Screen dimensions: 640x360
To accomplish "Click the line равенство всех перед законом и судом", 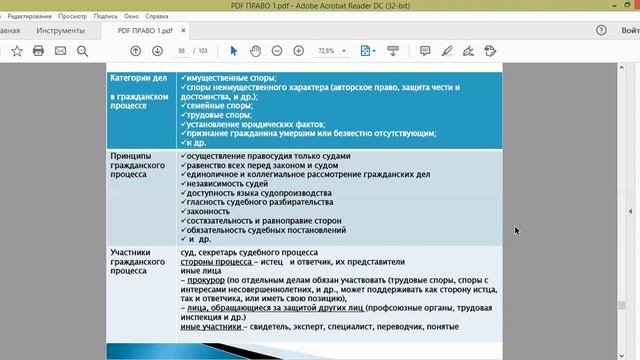I will [x=260, y=165].
